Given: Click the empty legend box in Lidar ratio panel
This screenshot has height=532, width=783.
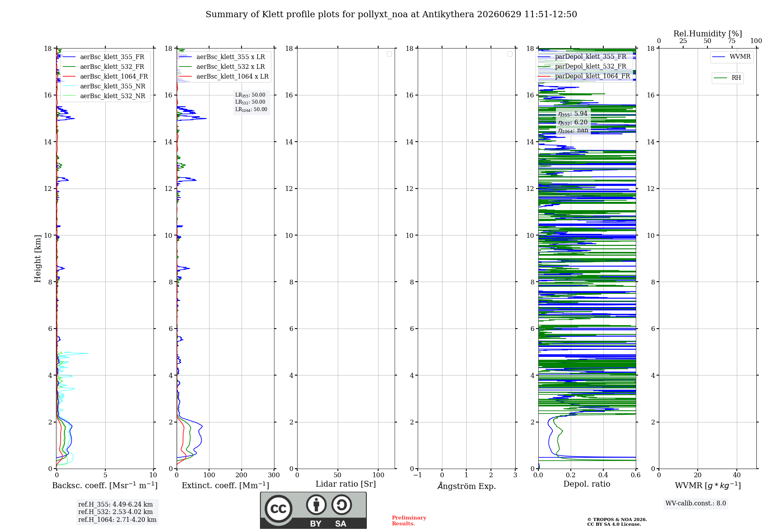Looking at the screenshot, I should point(389,54).
